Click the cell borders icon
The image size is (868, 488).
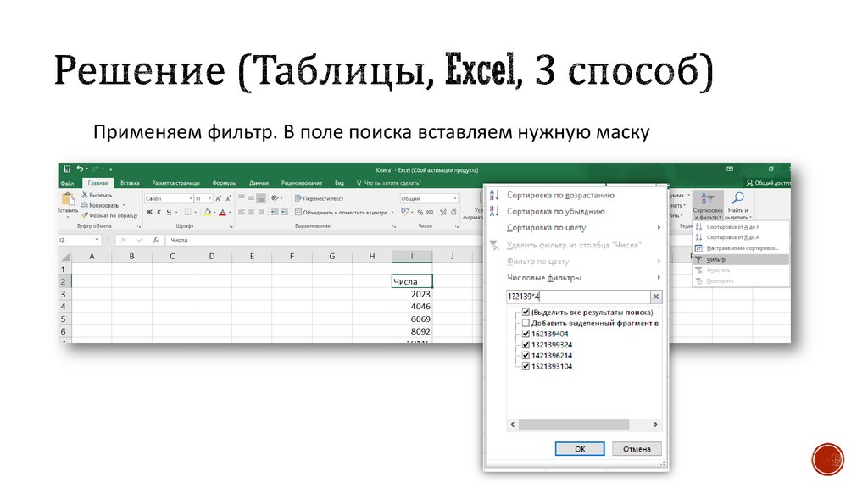(x=187, y=212)
